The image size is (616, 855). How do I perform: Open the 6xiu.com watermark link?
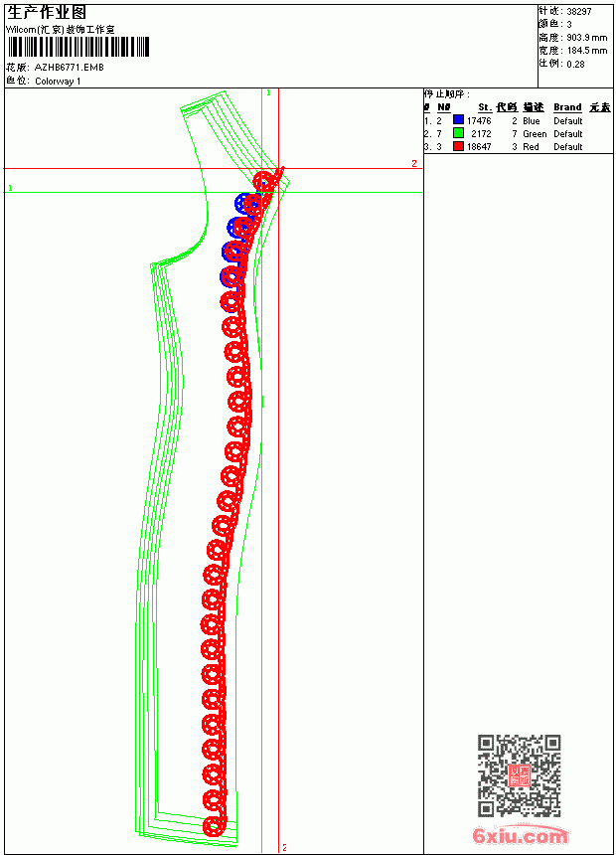(521, 835)
